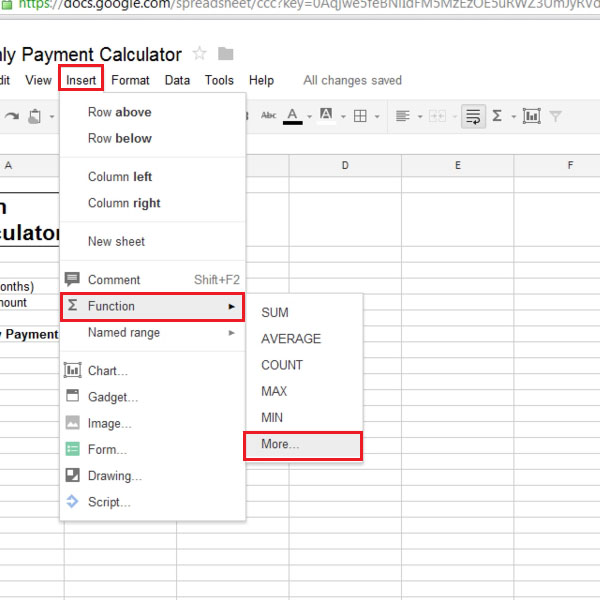
Task: Click the insert chart toolbar icon
Action: coord(532,116)
